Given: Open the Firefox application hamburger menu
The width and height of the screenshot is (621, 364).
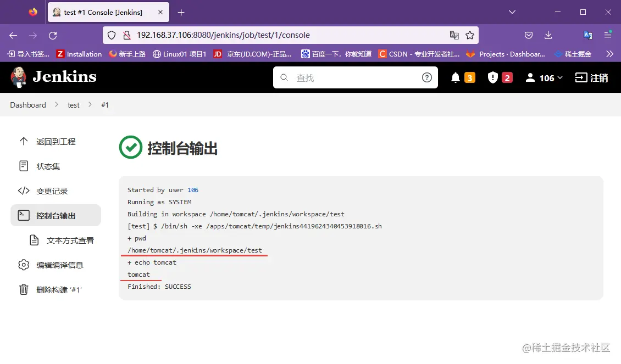Looking at the screenshot, I should (x=608, y=35).
